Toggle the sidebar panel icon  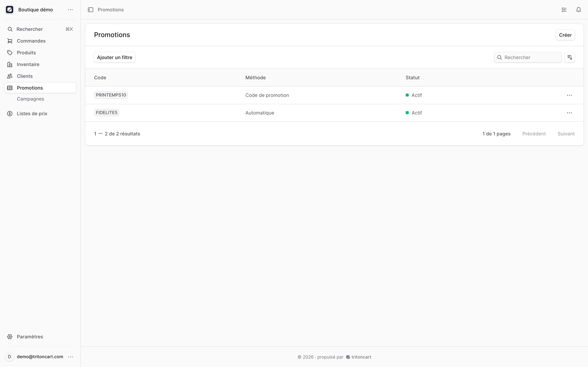(90, 10)
